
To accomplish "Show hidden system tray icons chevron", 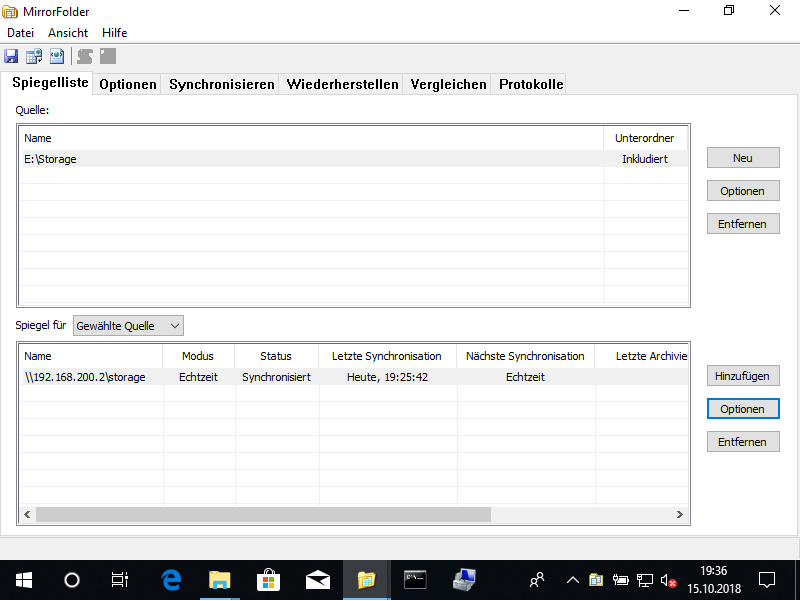I will click(573, 579).
